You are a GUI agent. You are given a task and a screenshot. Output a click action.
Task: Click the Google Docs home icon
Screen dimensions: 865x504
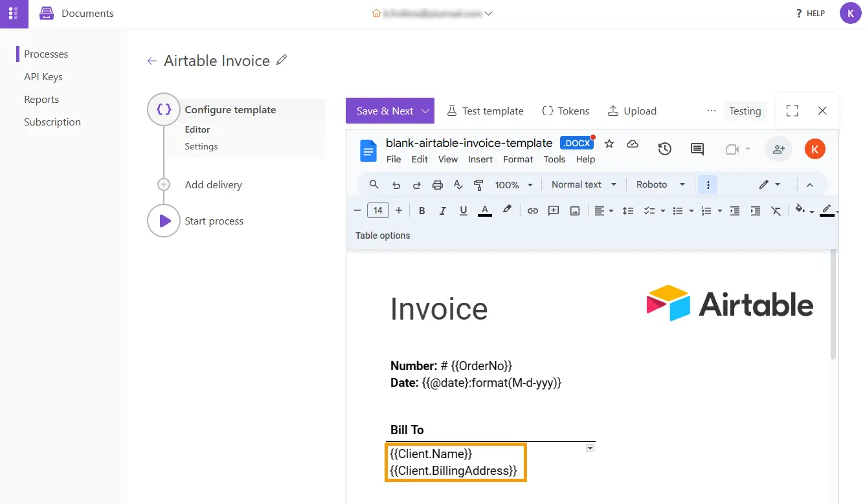coord(368,151)
